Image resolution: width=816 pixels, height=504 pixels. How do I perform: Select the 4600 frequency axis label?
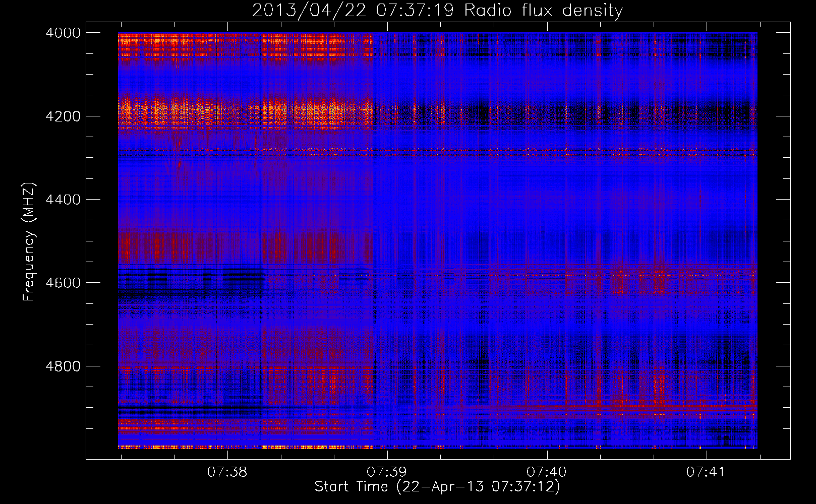(x=63, y=283)
